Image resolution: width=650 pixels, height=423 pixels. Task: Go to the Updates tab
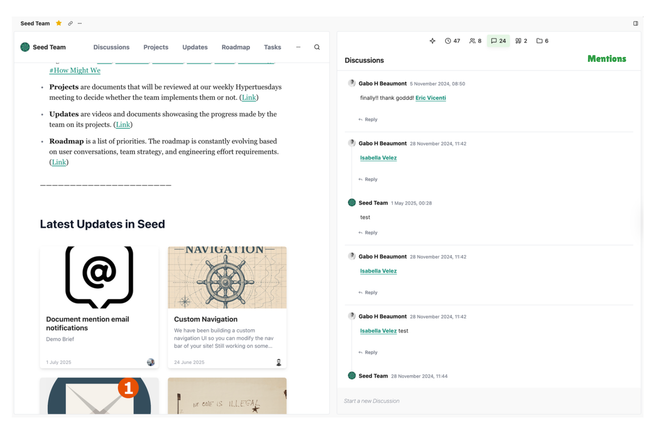pos(195,47)
